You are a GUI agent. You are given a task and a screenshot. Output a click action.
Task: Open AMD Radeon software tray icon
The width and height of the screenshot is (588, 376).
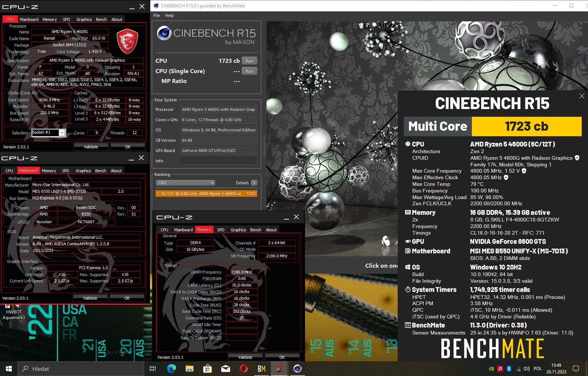point(500,369)
